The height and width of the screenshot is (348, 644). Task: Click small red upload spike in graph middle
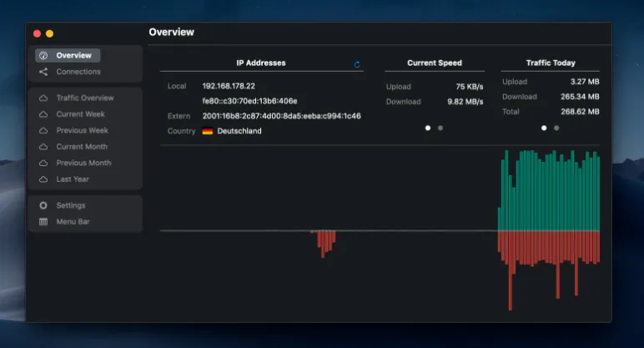[323, 244]
